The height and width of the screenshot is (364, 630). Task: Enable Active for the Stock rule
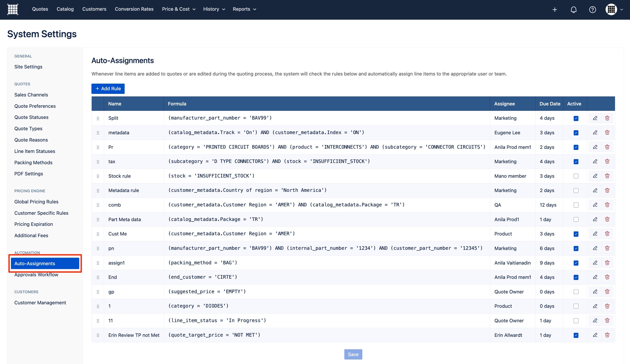pos(576,176)
